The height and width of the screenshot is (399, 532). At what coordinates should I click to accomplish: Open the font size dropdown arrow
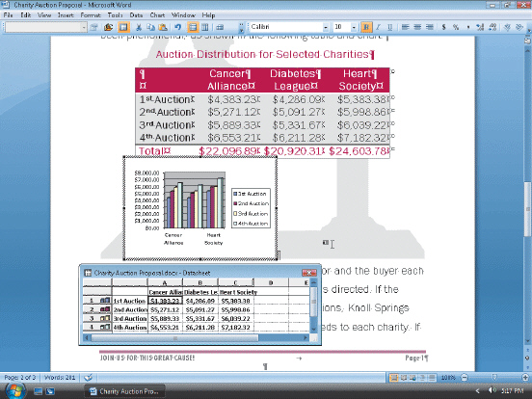[x=354, y=27]
